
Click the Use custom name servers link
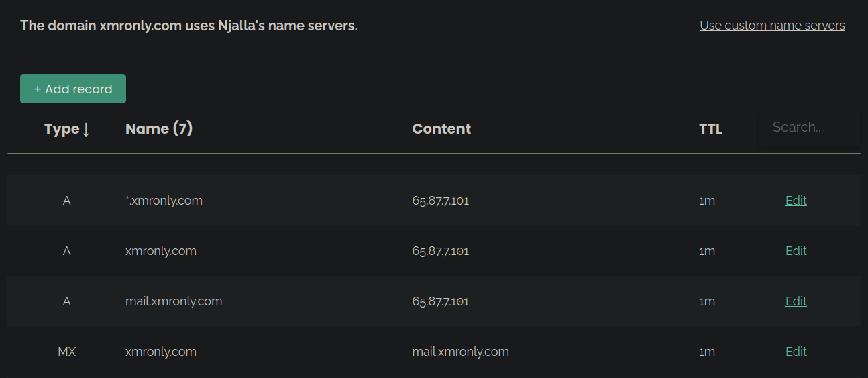click(772, 26)
